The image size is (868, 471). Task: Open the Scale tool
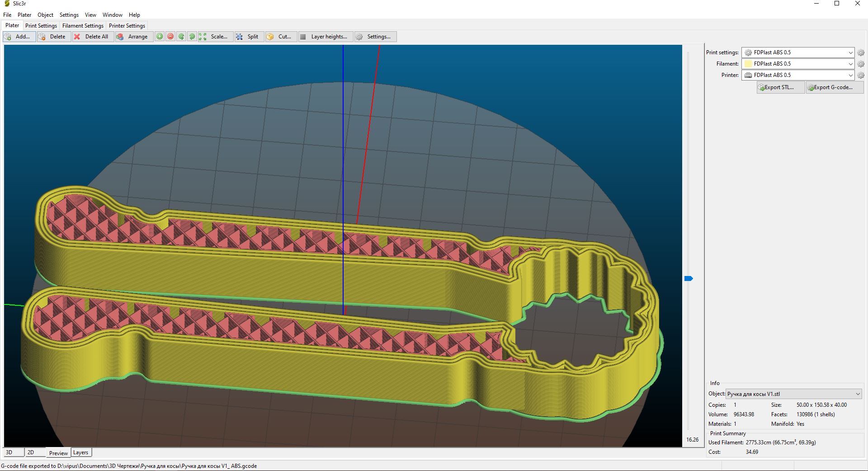pos(215,37)
